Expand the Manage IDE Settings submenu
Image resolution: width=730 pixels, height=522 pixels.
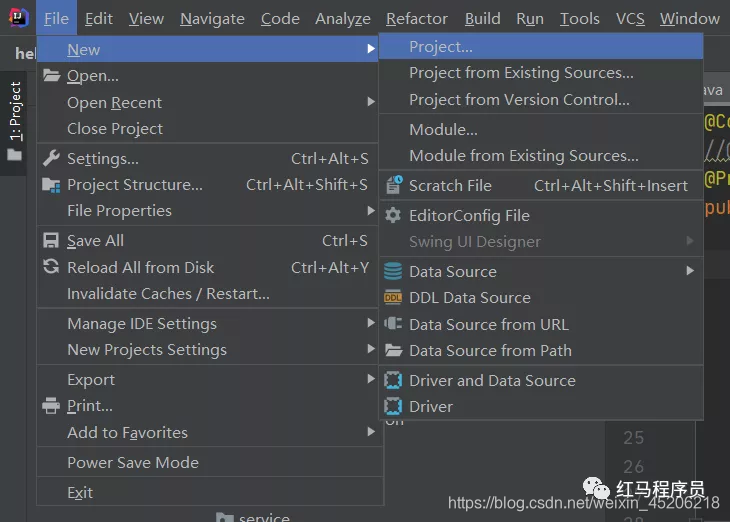coord(371,324)
